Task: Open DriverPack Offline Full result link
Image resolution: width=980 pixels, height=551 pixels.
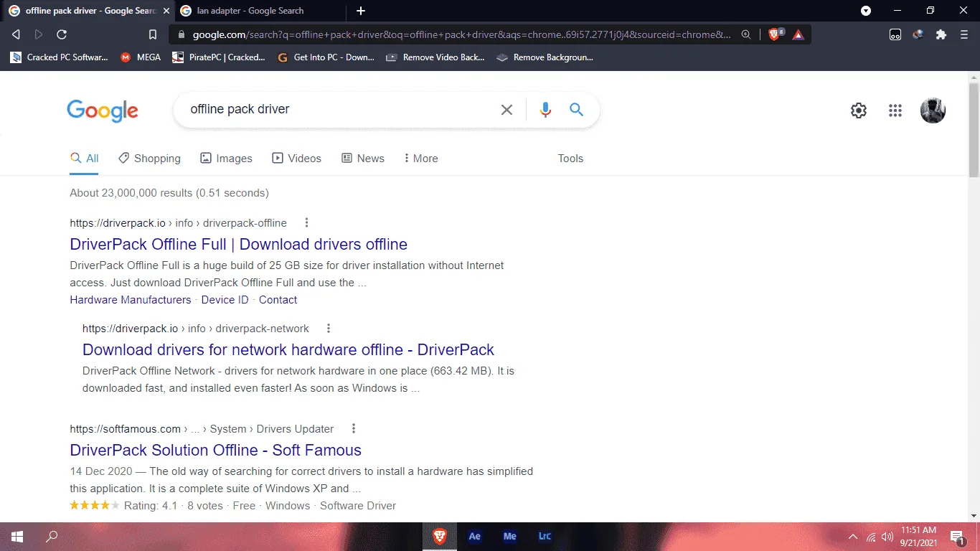Action: pyautogui.click(x=238, y=244)
